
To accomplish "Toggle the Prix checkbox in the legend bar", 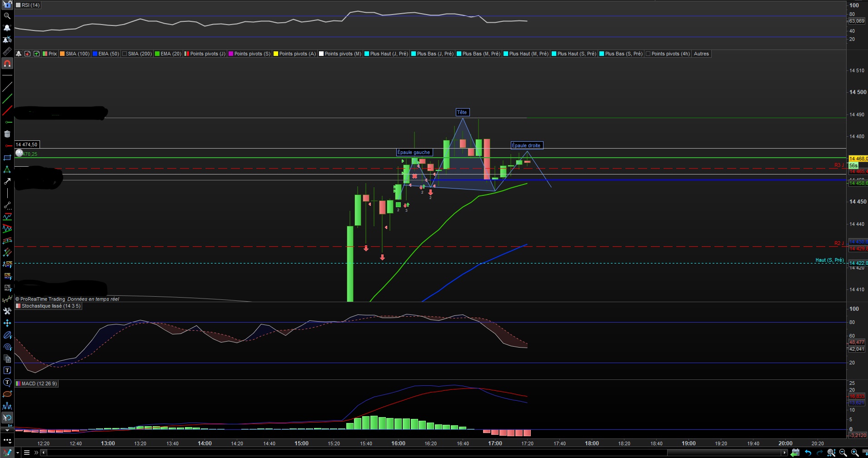I will 45,54.
